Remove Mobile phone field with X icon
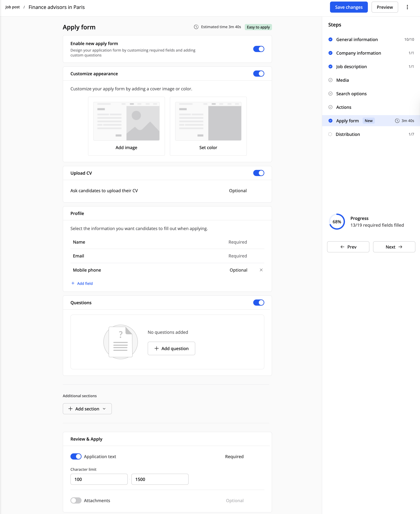This screenshot has width=420, height=514. [261, 270]
